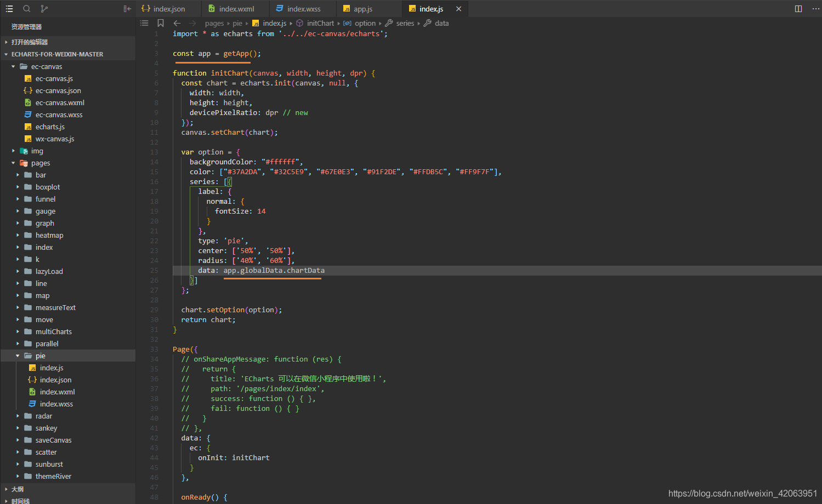
Task: Expand the measureText folder
Action: pyautogui.click(x=68, y=307)
